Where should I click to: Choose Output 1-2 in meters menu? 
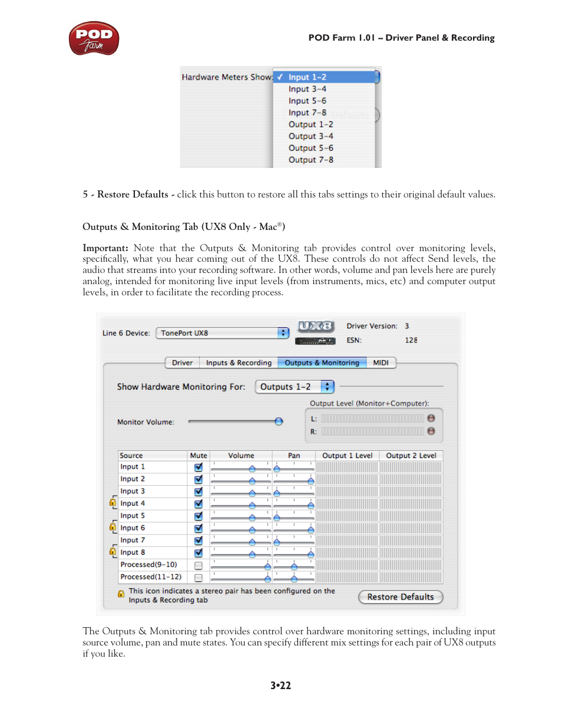coord(324,124)
